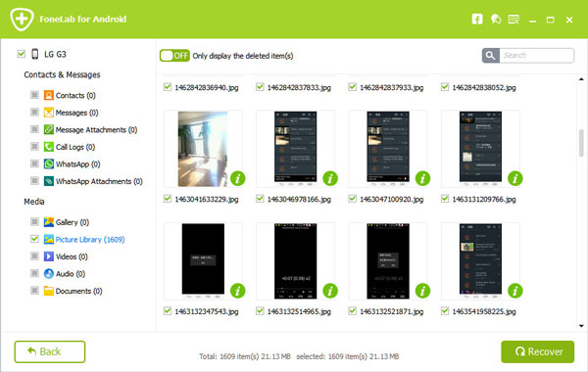Viewport: 588px width, 372px height.
Task: Select the Audio icon
Action: pyautogui.click(x=49, y=274)
